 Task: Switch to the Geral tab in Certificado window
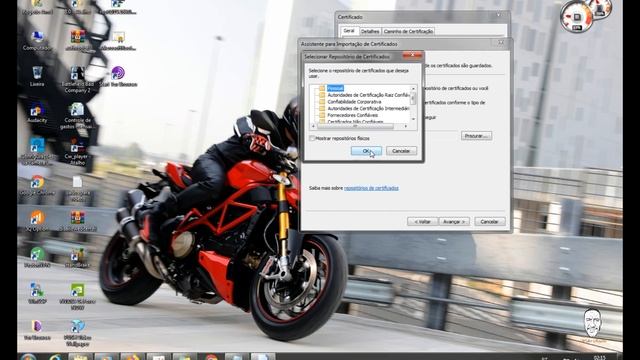point(349,31)
